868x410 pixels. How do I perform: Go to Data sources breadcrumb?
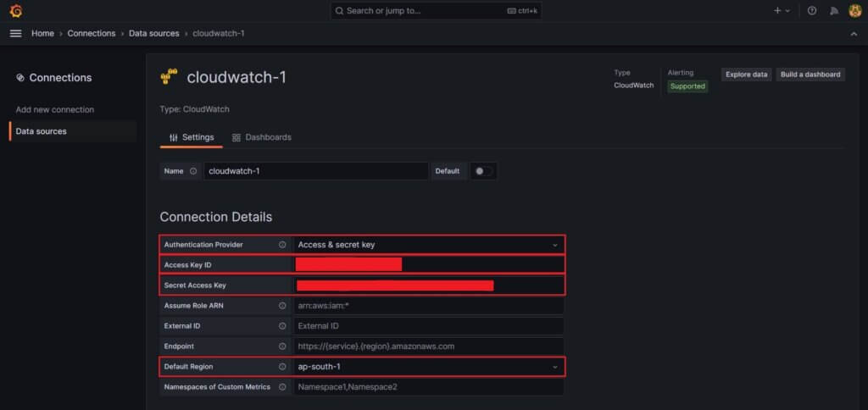click(154, 33)
